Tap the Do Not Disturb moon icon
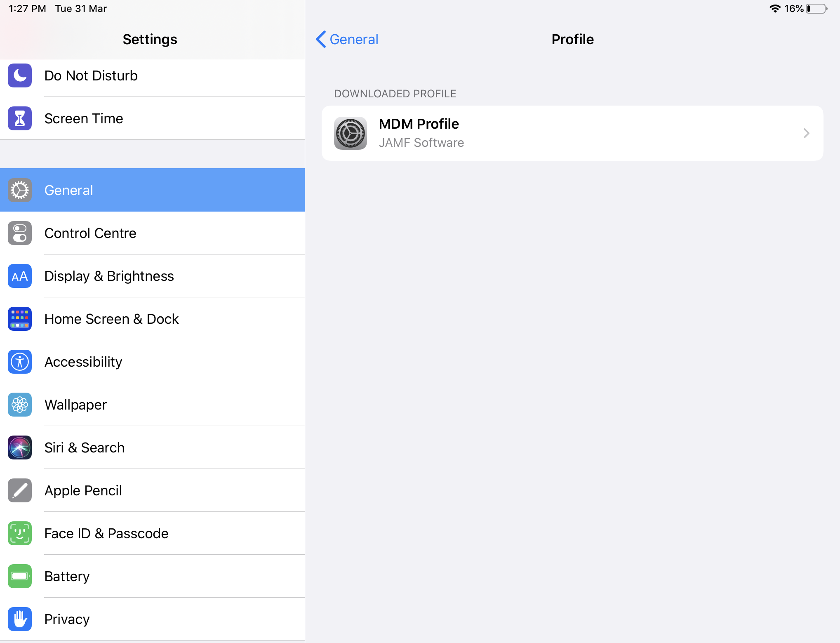840x643 pixels. (20, 75)
